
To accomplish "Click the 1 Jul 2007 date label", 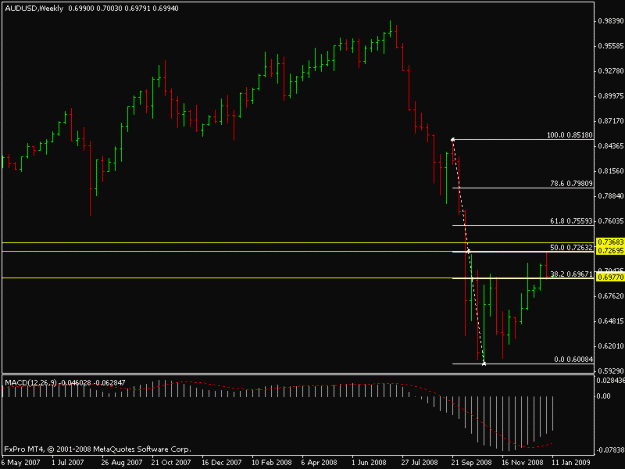I will point(68,462).
